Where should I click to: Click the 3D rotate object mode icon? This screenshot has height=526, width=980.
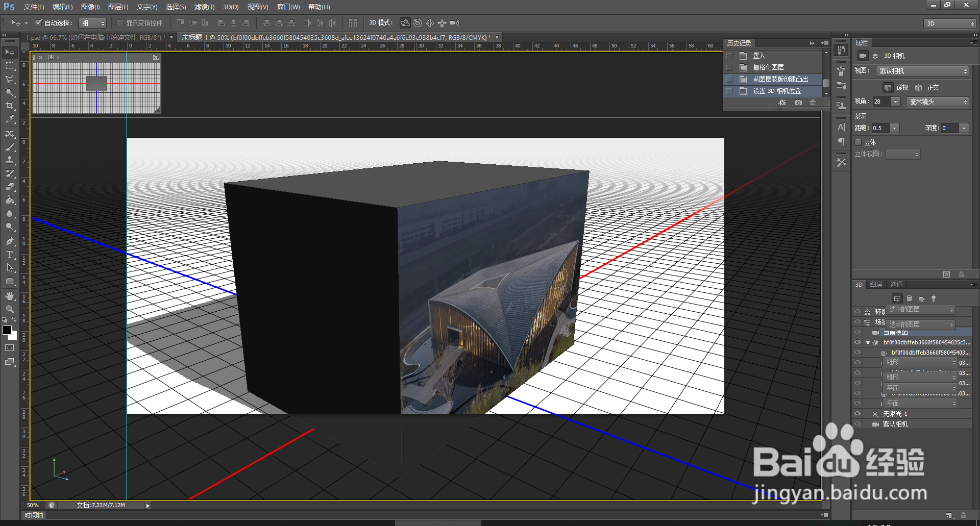405,23
